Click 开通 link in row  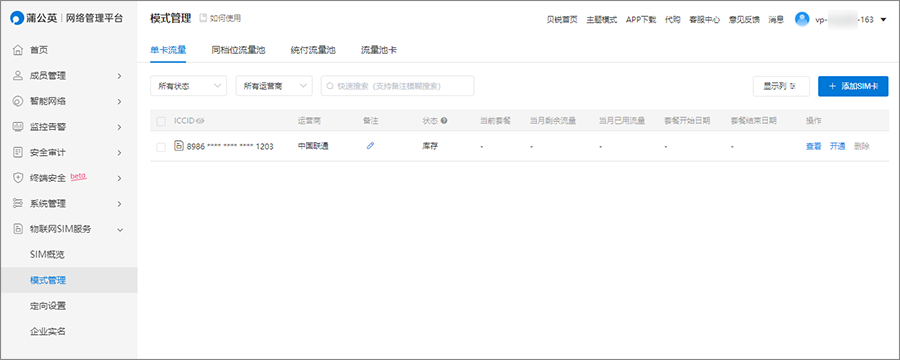pos(837,146)
